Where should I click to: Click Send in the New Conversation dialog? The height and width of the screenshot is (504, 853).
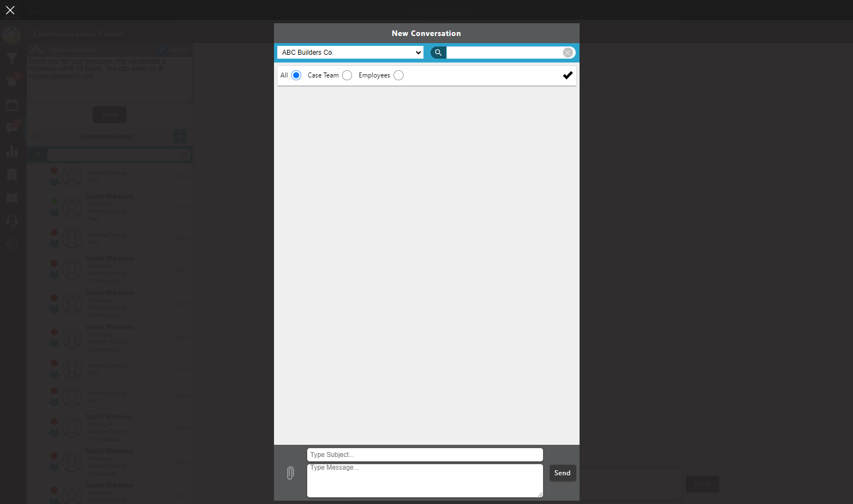click(562, 473)
